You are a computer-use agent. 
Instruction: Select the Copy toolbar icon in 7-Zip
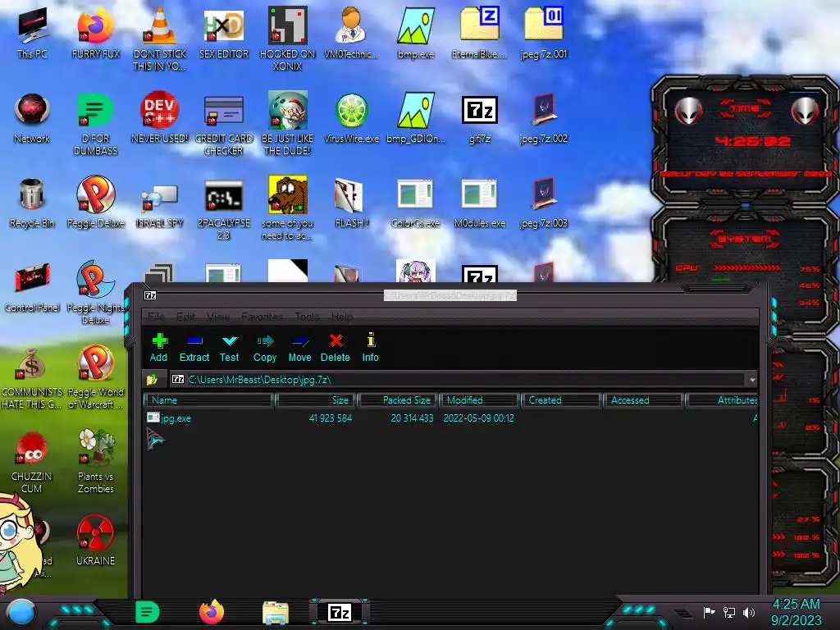[265, 348]
